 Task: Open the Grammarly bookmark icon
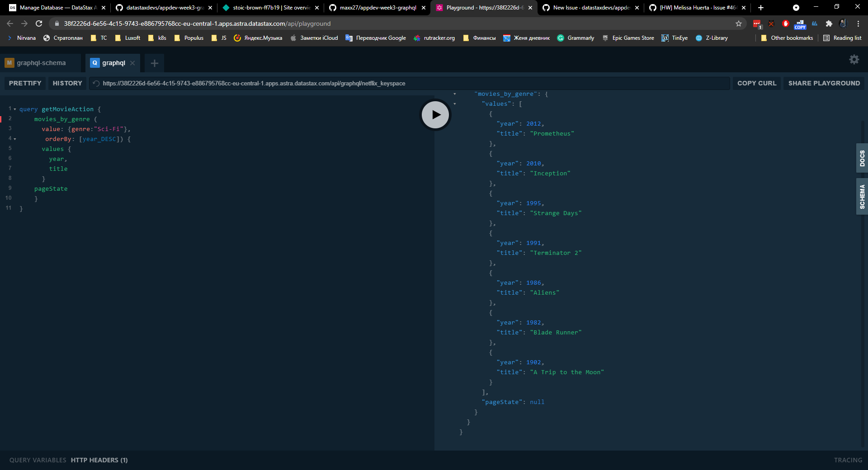[x=561, y=38]
